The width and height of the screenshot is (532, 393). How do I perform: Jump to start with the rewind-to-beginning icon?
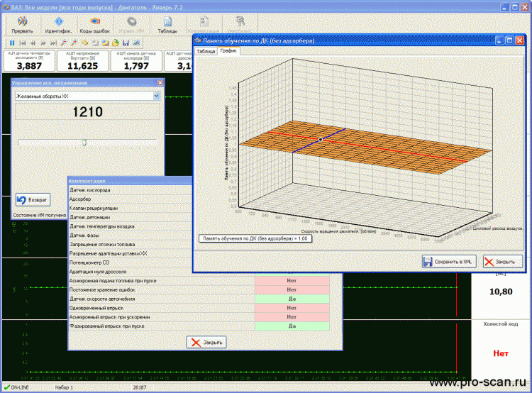click(x=23, y=43)
